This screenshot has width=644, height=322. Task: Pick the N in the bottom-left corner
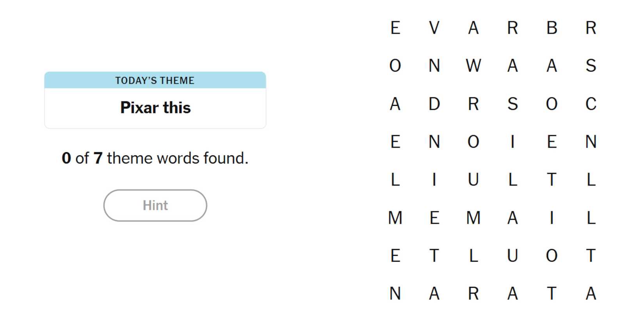[395, 294]
